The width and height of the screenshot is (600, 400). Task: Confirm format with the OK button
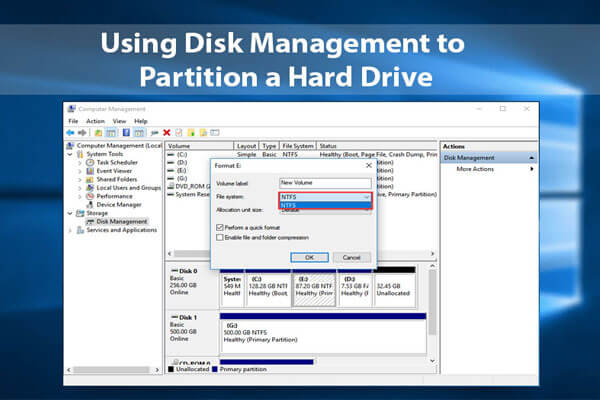[x=310, y=258]
